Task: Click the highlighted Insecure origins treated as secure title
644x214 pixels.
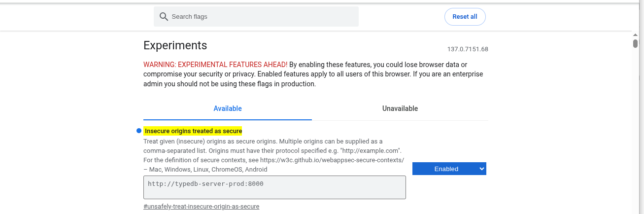Action: click(193, 131)
